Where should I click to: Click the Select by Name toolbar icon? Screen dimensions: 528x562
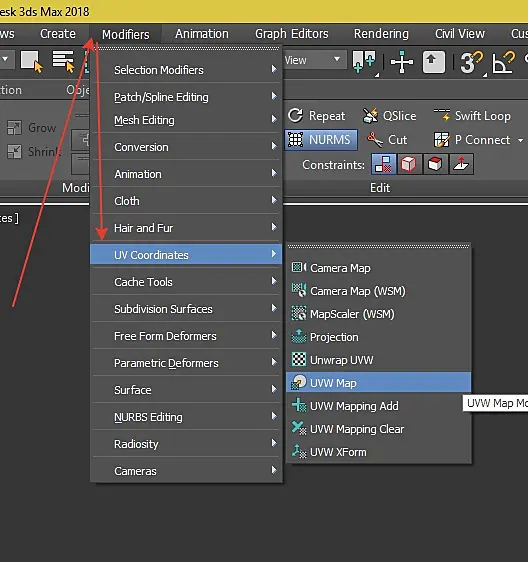coord(63,61)
